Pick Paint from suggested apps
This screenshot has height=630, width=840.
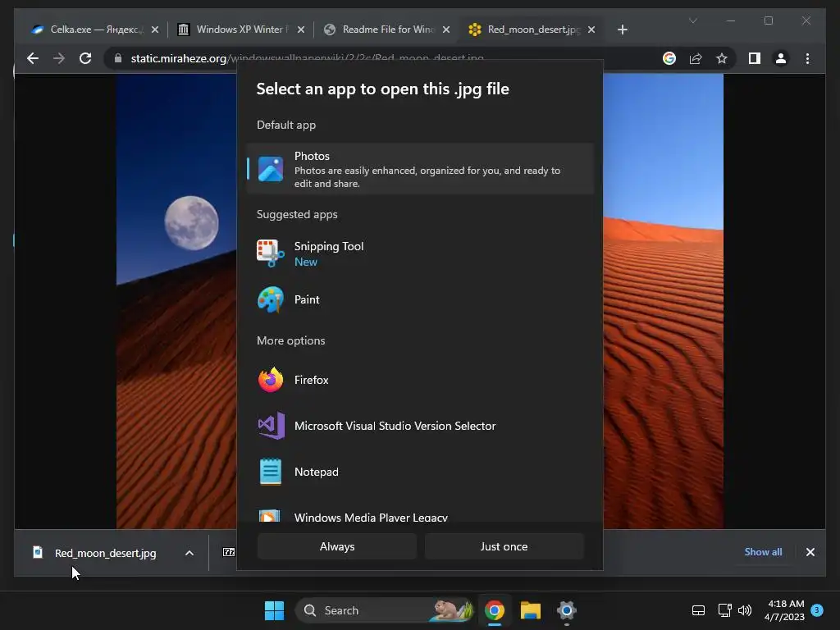pos(421,299)
